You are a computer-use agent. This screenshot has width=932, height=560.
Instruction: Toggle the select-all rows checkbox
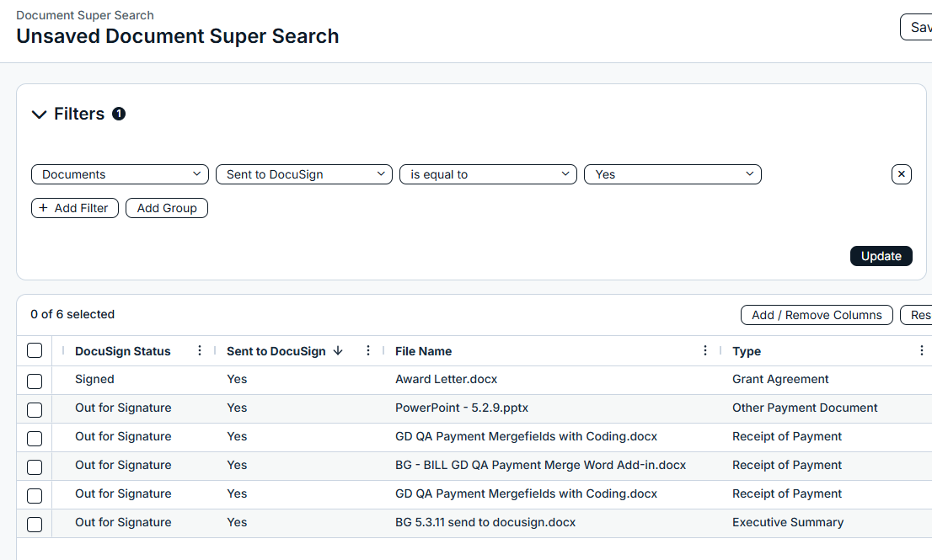click(35, 350)
